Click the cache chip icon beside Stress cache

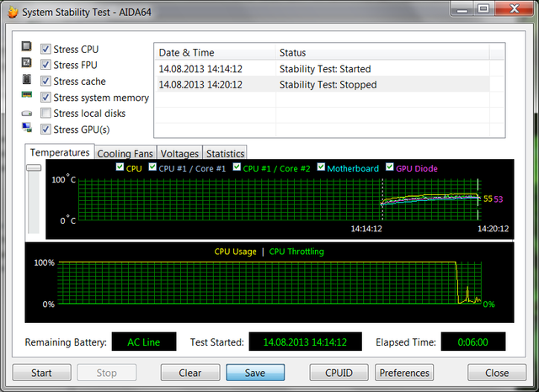[x=26, y=81]
